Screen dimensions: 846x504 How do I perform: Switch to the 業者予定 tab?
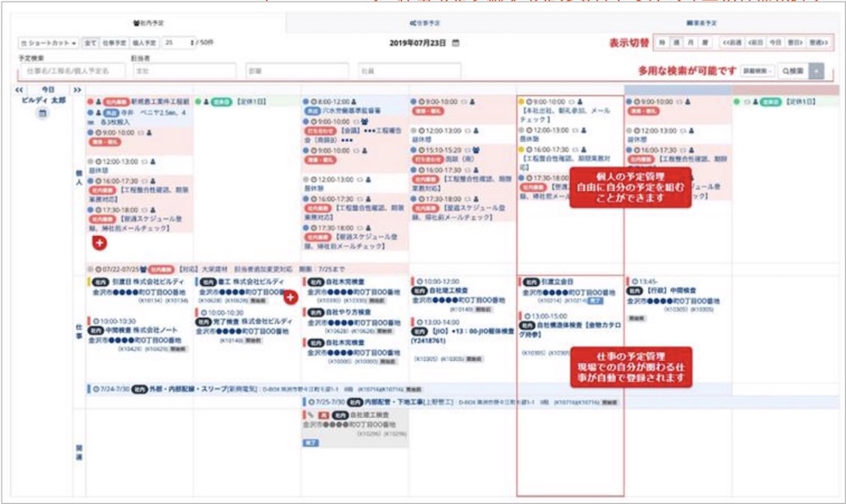[x=700, y=23]
